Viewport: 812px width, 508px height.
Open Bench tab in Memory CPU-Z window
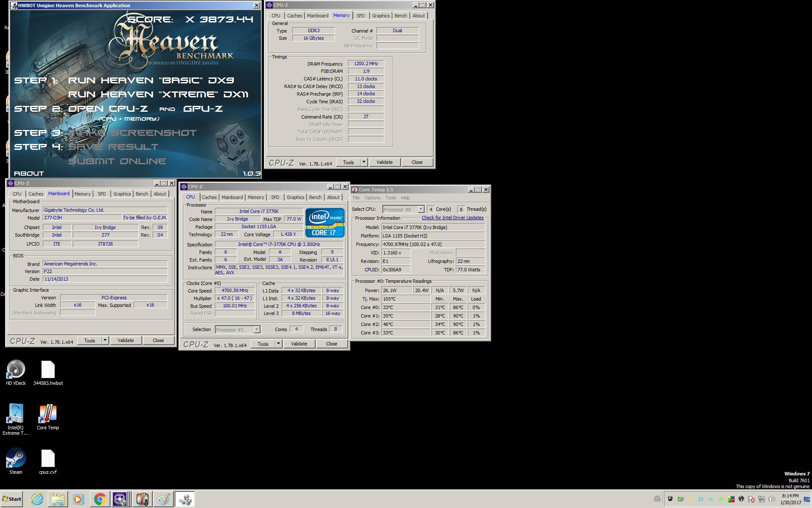click(x=401, y=16)
